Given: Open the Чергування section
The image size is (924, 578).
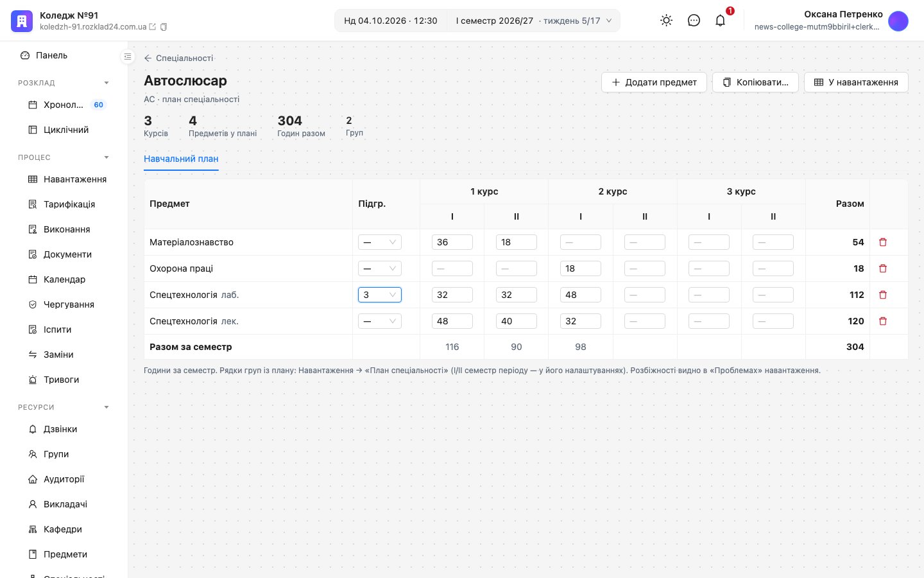Looking at the screenshot, I should [64, 304].
